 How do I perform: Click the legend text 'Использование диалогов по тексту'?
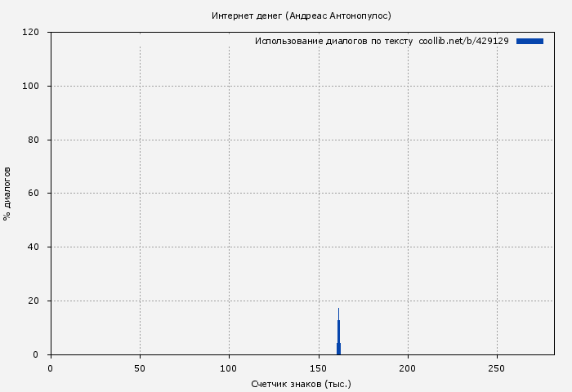coord(334,41)
